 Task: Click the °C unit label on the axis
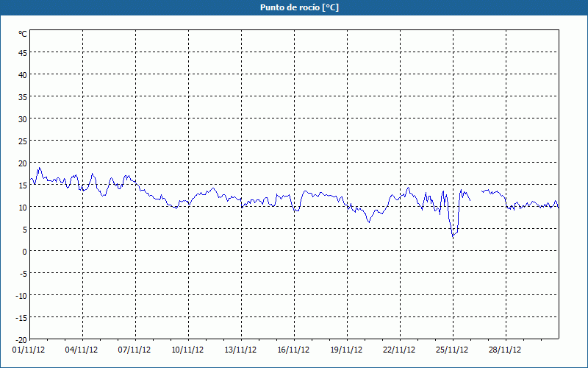click(x=23, y=34)
